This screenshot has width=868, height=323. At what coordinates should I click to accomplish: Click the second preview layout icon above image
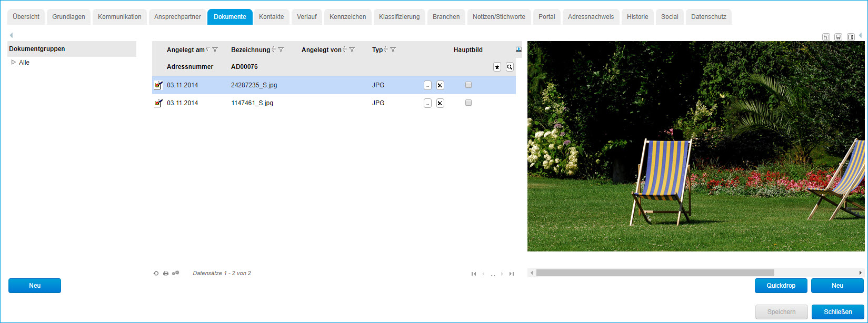coord(838,37)
